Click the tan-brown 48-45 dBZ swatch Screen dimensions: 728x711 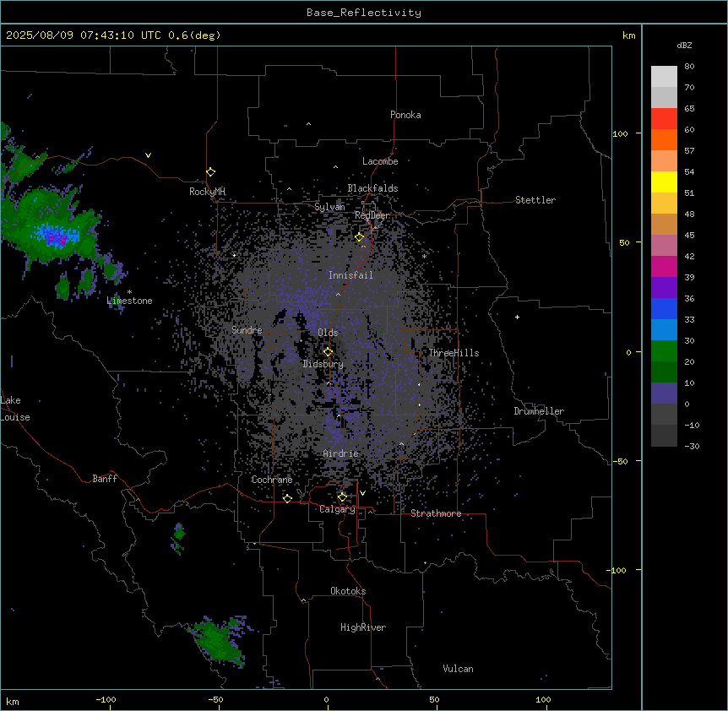[x=664, y=224]
